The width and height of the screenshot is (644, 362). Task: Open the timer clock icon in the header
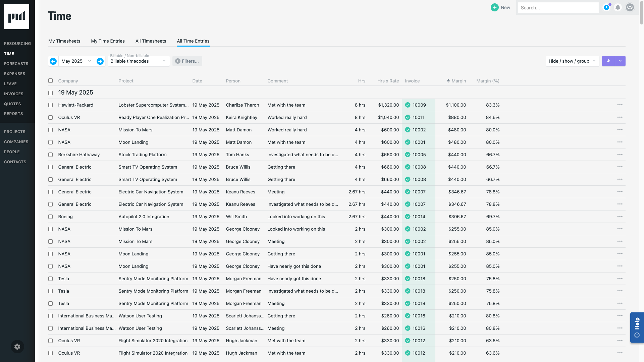pos(606,7)
